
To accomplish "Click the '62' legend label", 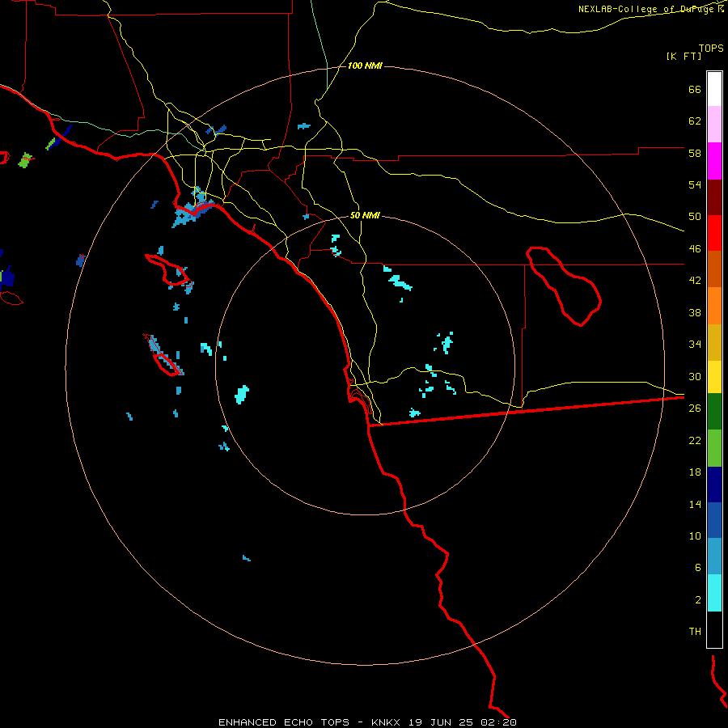I will pyautogui.click(x=695, y=121).
